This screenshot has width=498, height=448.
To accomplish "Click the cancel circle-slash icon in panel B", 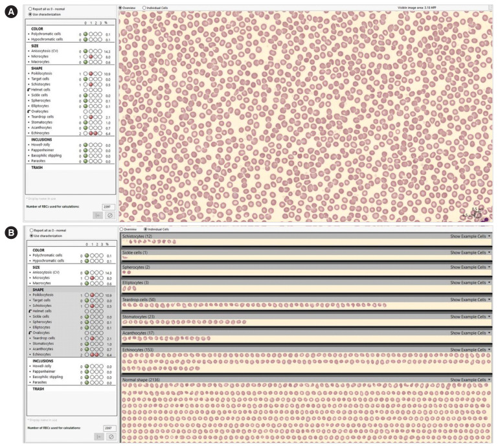I will (109, 436).
